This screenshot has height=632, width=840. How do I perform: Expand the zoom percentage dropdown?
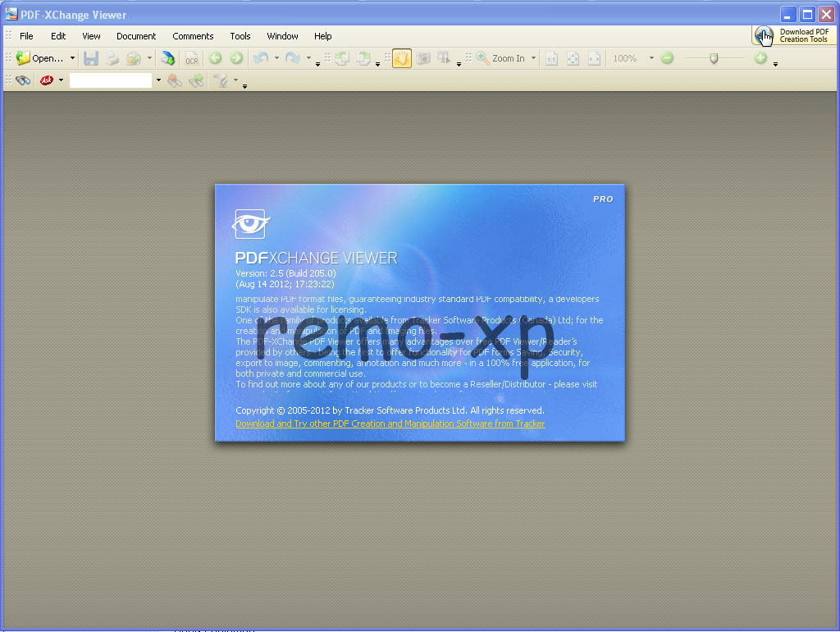(651, 58)
